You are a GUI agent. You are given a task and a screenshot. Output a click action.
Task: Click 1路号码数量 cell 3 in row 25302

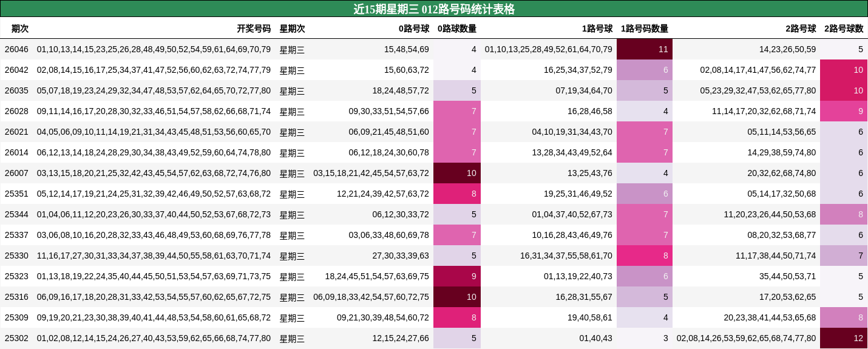click(x=645, y=338)
